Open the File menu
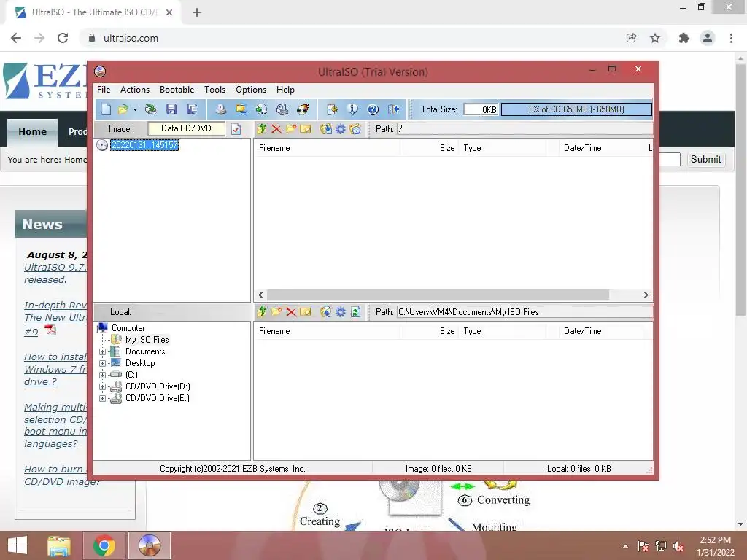747x560 pixels. pos(104,90)
